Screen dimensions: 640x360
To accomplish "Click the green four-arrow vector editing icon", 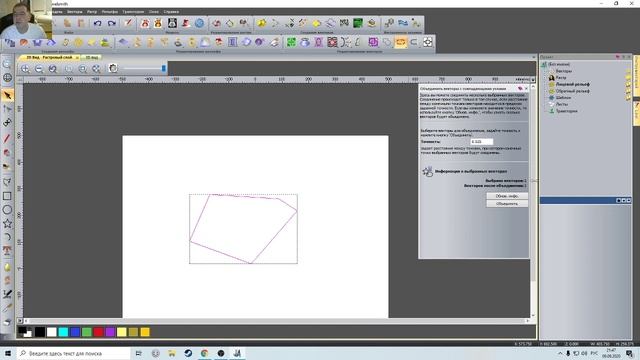I will click(291, 42).
